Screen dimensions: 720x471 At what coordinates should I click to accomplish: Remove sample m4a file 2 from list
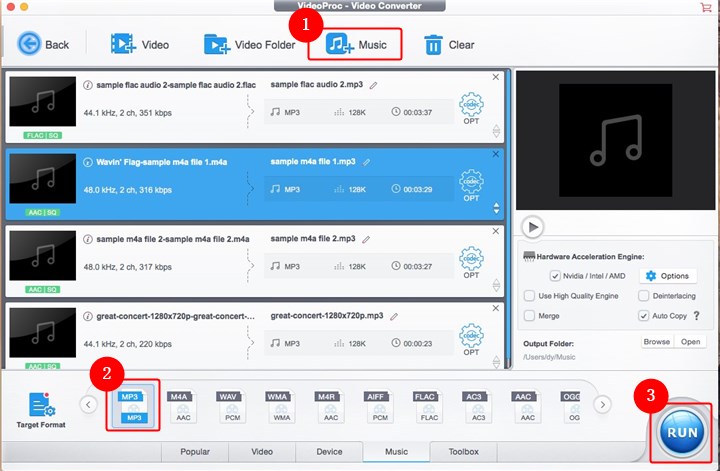coord(495,231)
